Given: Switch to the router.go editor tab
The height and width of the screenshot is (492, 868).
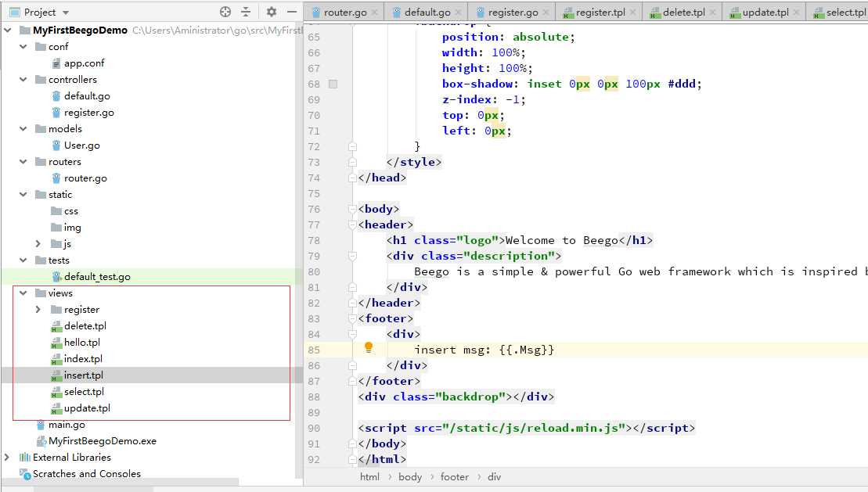Looking at the screenshot, I should tap(345, 13).
